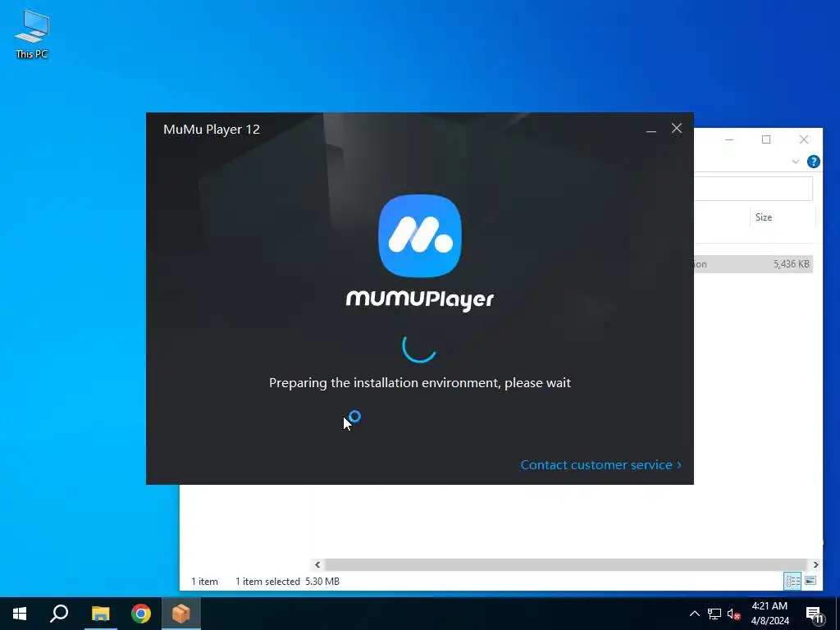Sort by the Size column header
The width and height of the screenshot is (840, 630).
[x=764, y=217]
